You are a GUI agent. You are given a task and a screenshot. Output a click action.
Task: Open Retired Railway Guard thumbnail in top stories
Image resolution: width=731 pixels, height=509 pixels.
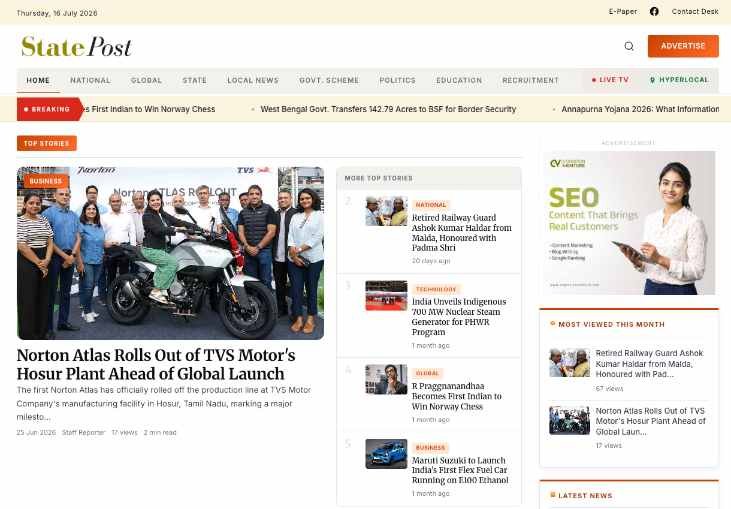point(386,211)
